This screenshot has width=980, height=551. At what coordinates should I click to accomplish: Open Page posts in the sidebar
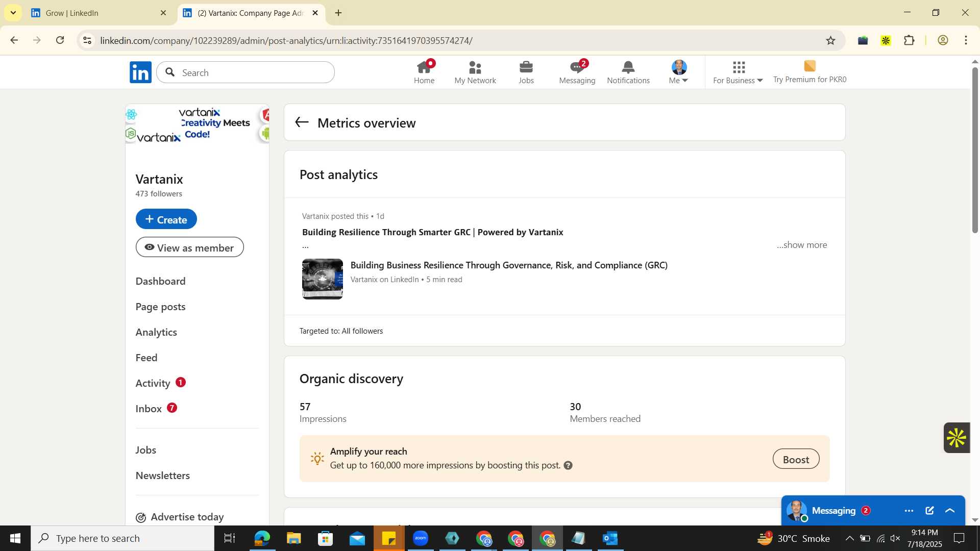(x=161, y=307)
